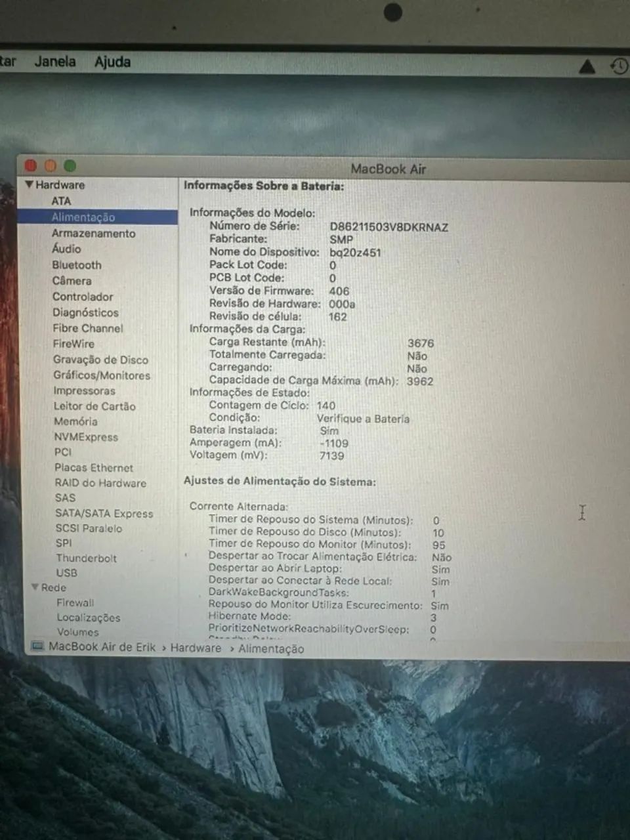Select Placas Ethernet in the sidebar
This screenshot has width=630, height=840.
tap(94, 468)
